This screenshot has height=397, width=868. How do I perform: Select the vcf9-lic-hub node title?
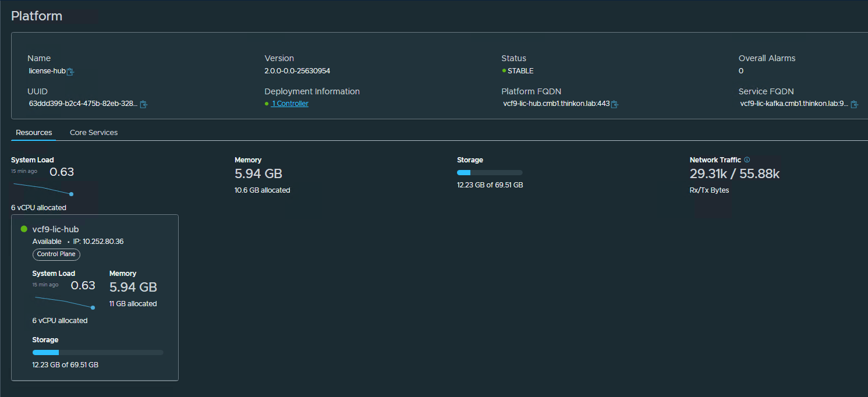(55, 229)
